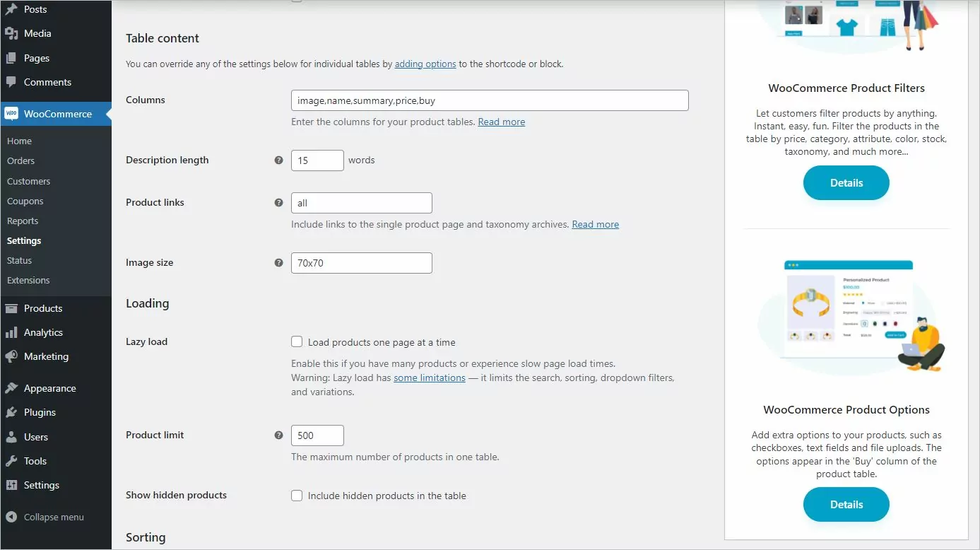The image size is (980, 550).
Task: Open WooCommerce Orders submenu
Action: [20, 160]
